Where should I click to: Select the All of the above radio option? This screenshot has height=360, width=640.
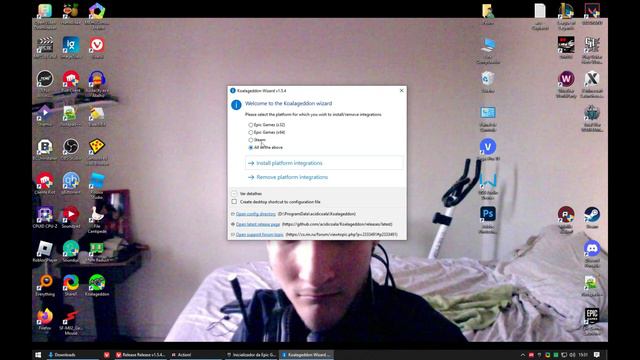251,147
